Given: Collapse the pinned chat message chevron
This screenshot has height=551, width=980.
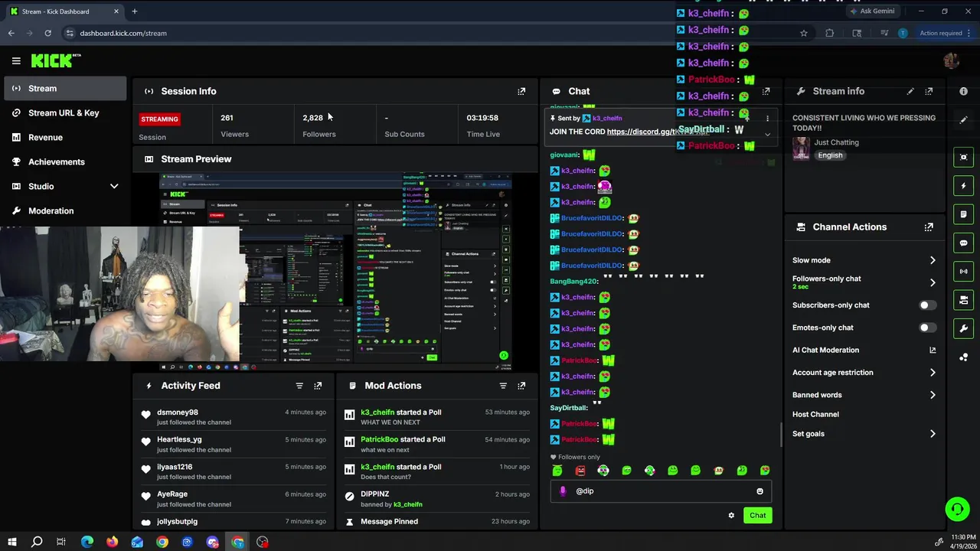Looking at the screenshot, I should click(x=767, y=135).
